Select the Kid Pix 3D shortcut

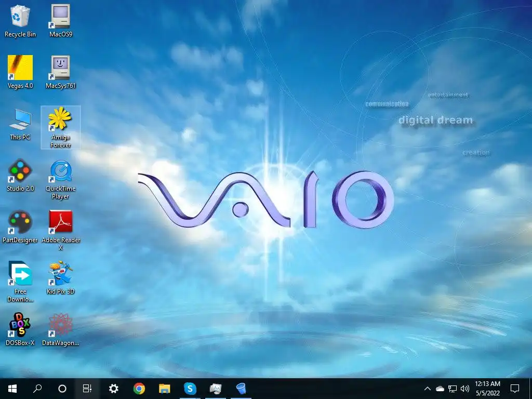point(61,278)
